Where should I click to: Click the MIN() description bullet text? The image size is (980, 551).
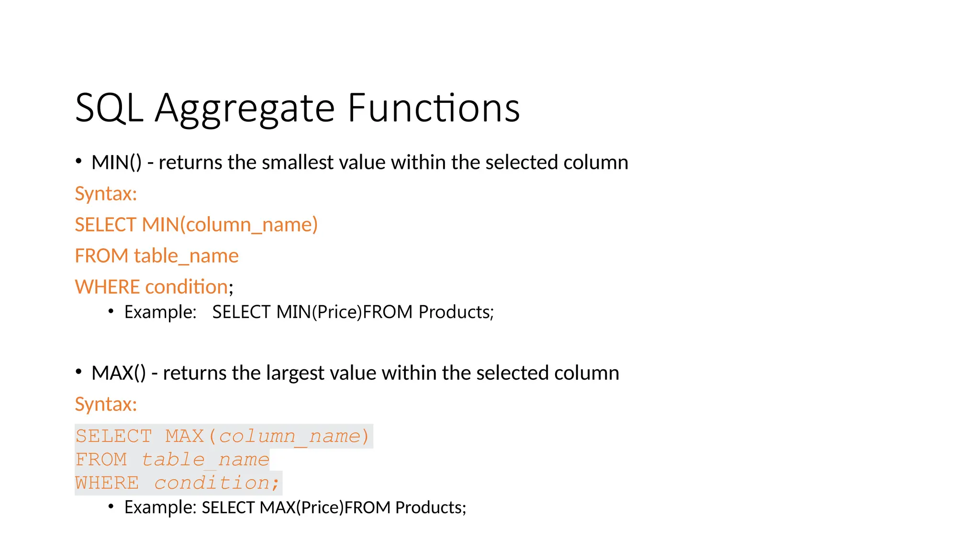(359, 163)
